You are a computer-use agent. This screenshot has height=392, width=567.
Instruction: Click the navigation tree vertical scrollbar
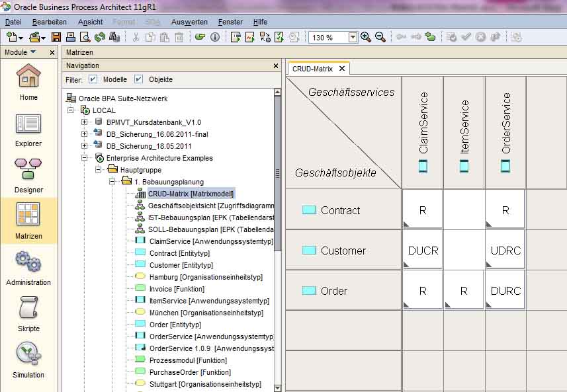277,173
